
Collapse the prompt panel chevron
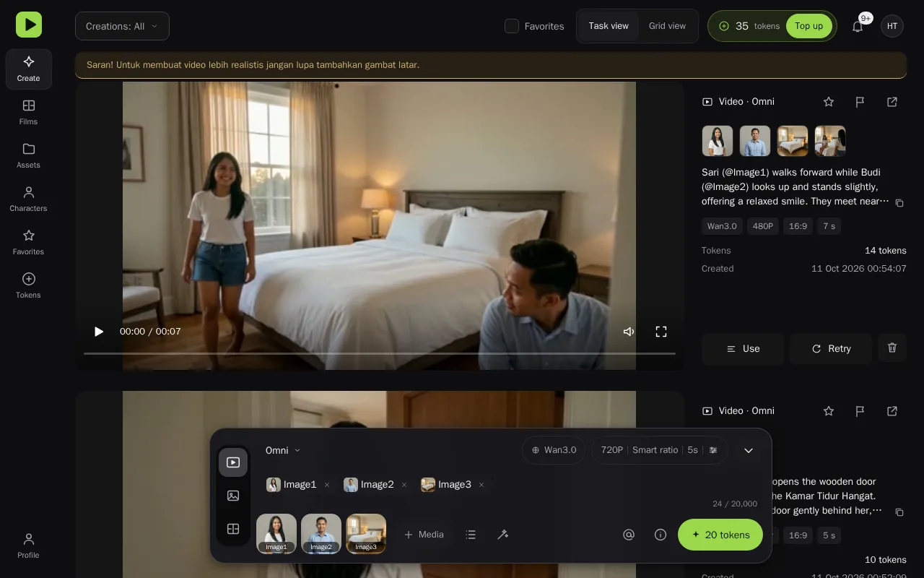tap(749, 450)
